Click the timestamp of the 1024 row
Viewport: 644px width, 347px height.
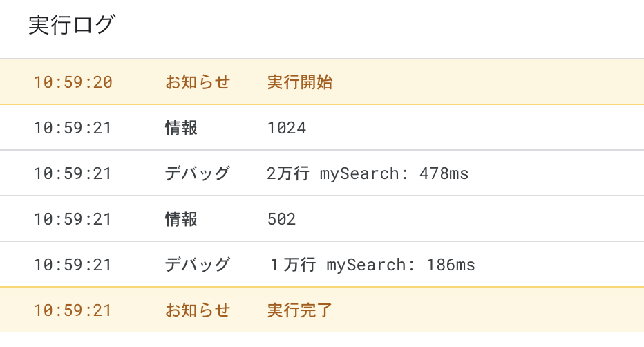click(73, 128)
